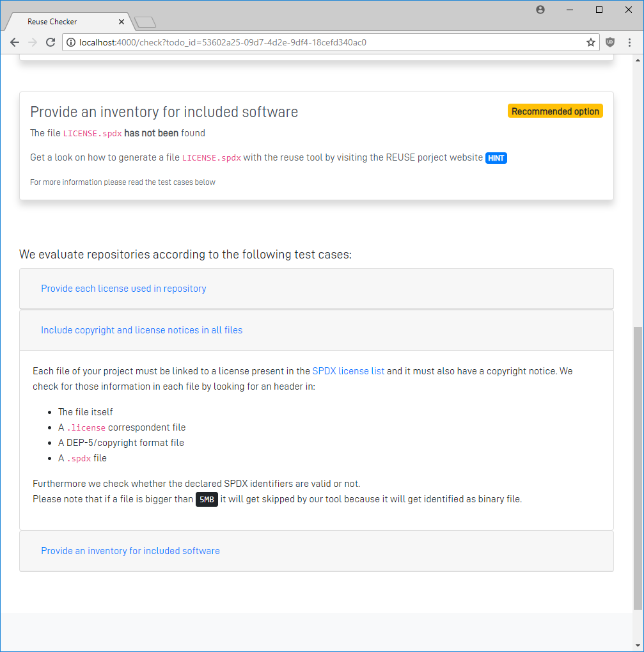Click the LICENSE.spdx has not been found text

point(118,133)
